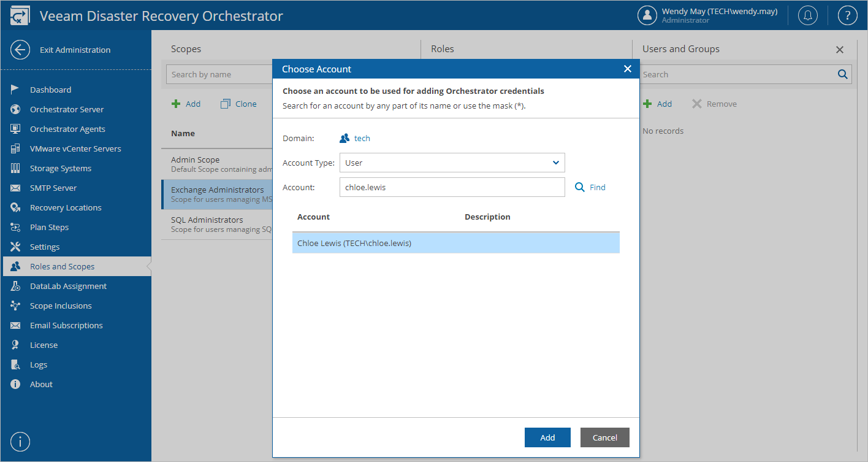Click the info icon at sidebar bottom

pos(20,442)
